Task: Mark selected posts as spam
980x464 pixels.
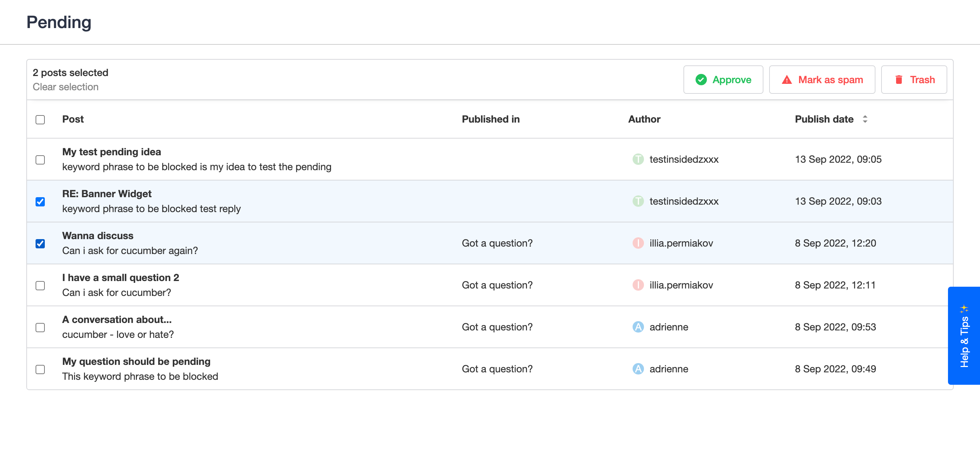Action: [822, 80]
